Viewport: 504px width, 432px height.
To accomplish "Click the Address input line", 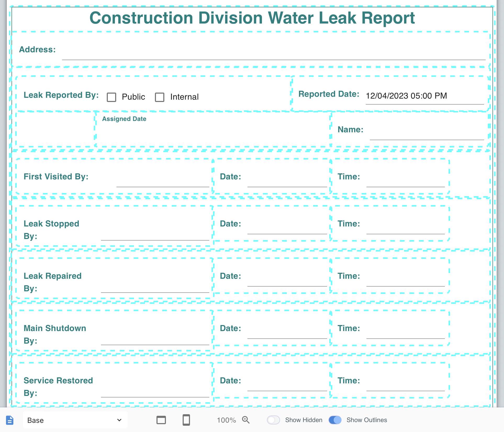I will point(273,54).
